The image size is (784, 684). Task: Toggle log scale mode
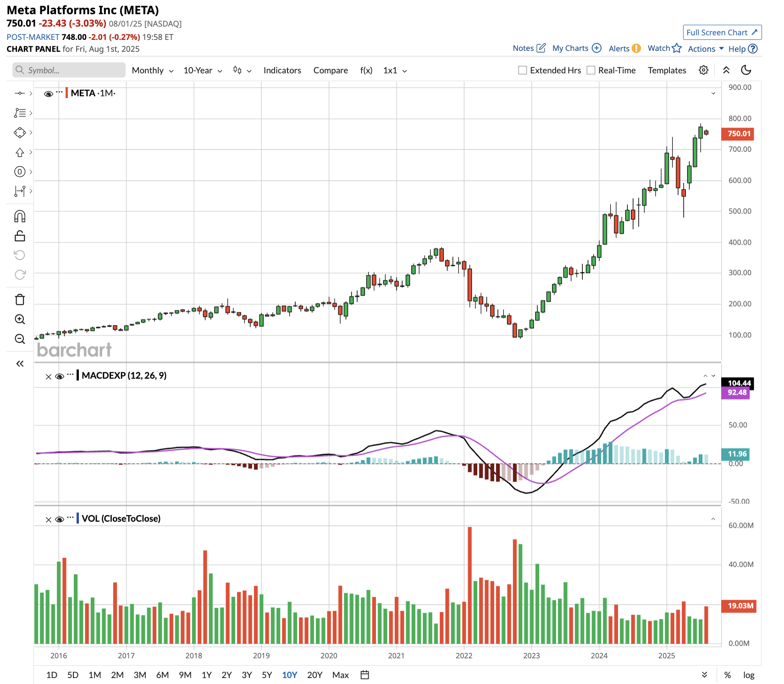point(749,675)
